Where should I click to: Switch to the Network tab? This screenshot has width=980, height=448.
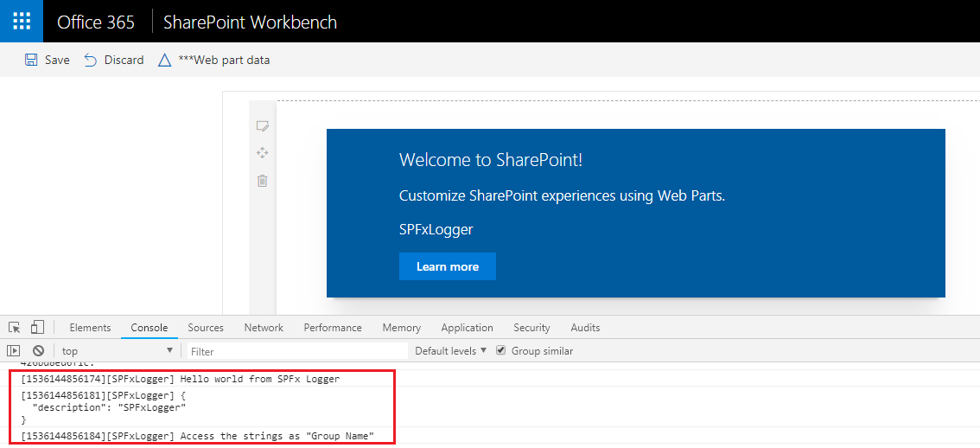(264, 328)
